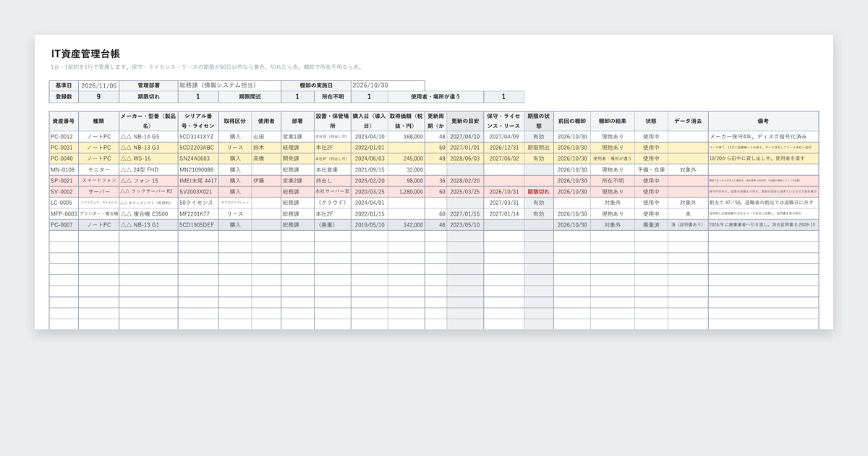The image size is (868, 456).
Task: Select the model cell "△△ 複合機 C3500"
Action: click(148, 214)
